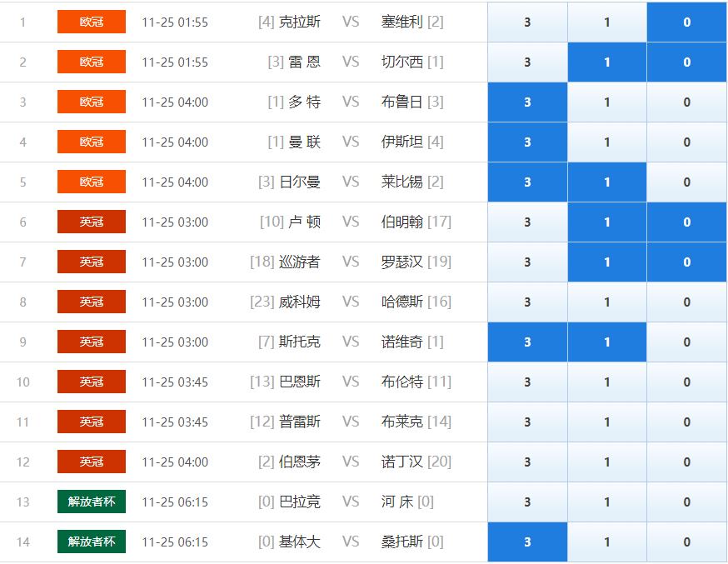Click the 欧冠 league tag in row 1
This screenshot has width=728, height=564.
pos(92,22)
